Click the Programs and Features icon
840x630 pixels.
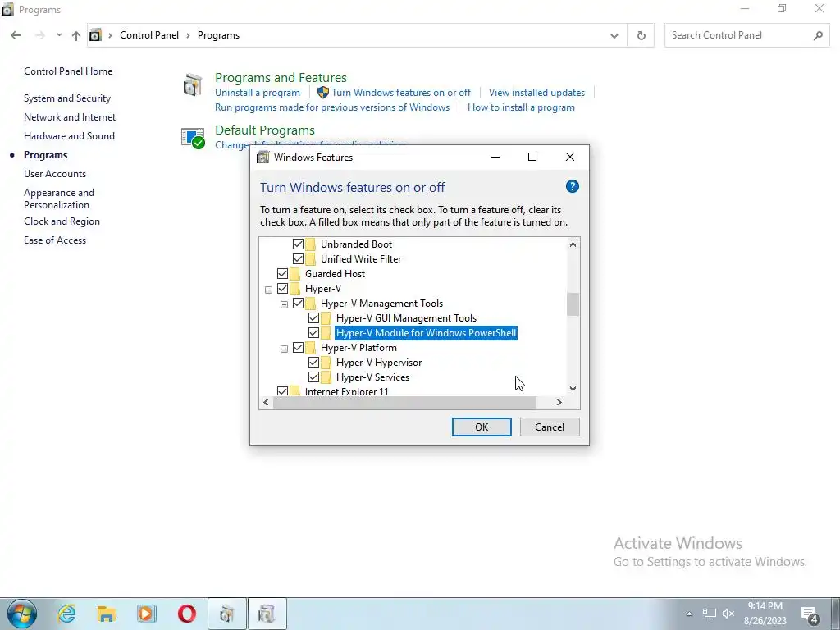(x=193, y=84)
